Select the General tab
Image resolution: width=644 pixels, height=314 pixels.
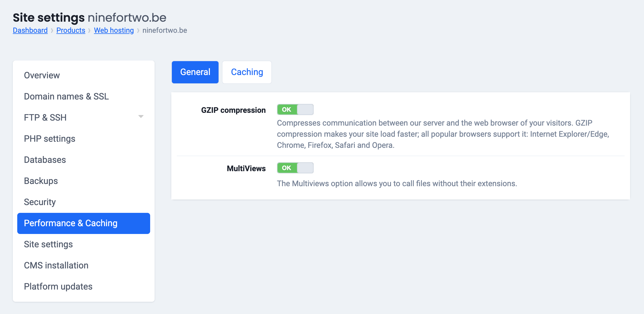click(195, 72)
